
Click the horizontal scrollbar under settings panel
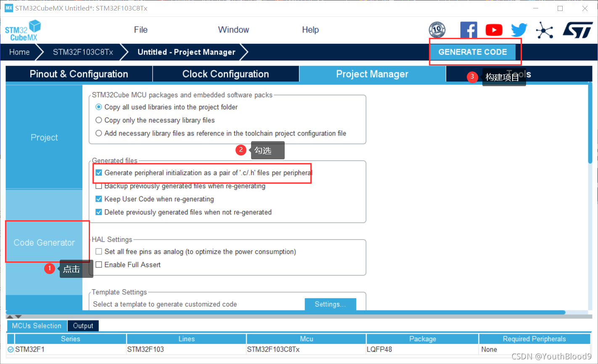(286, 312)
